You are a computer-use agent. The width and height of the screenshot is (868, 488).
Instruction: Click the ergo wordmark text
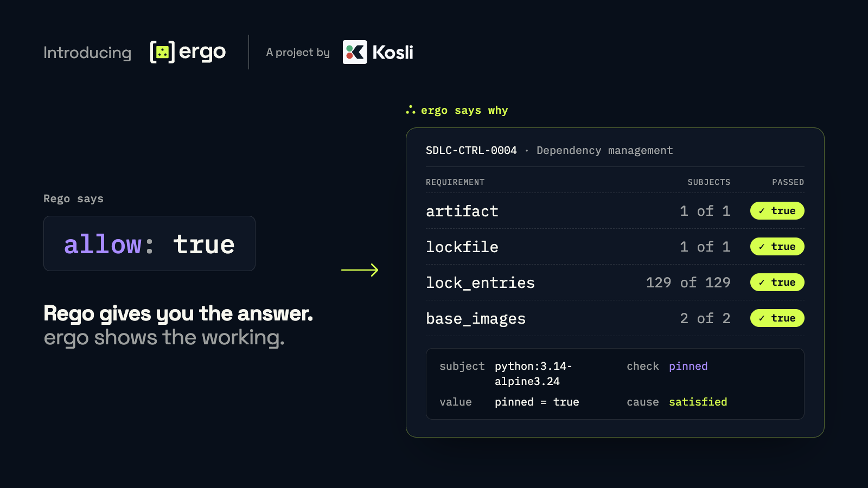click(x=202, y=53)
